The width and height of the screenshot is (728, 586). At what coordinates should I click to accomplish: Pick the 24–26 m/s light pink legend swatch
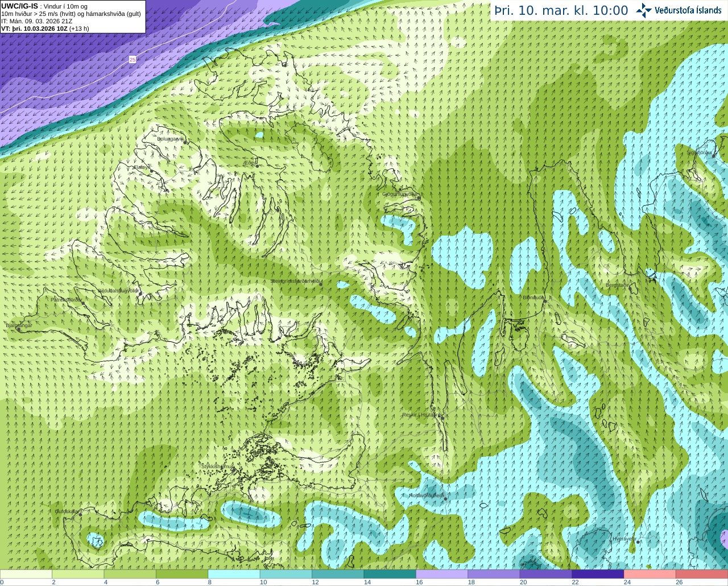[x=650, y=574]
